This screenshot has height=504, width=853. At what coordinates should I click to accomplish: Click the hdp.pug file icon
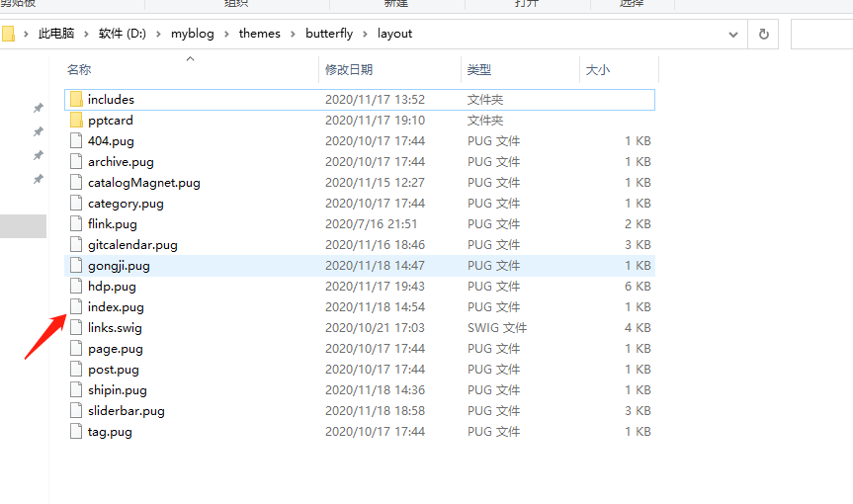pos(76,286)
